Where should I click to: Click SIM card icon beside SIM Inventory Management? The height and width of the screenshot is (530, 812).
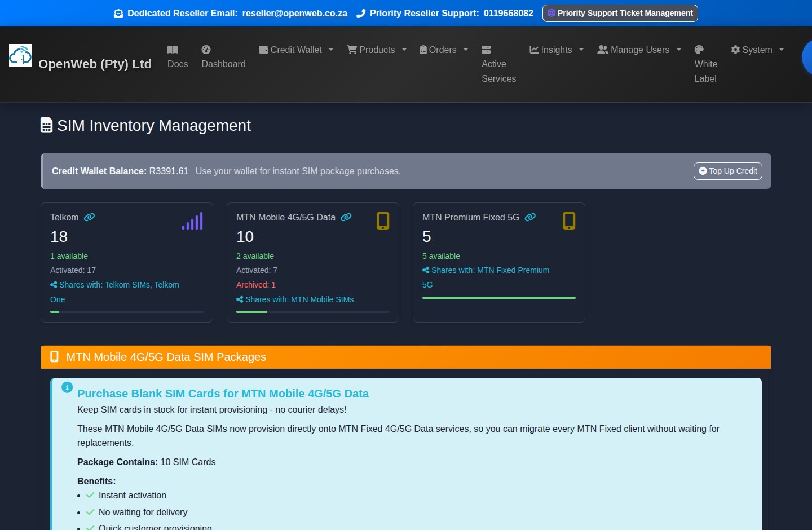point(46,125)
